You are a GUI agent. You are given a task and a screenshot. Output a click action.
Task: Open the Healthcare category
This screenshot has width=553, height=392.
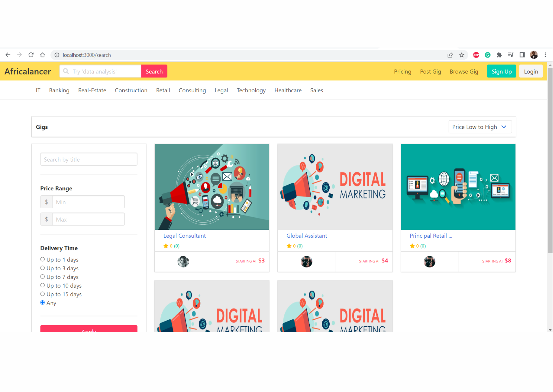point(288,90)
